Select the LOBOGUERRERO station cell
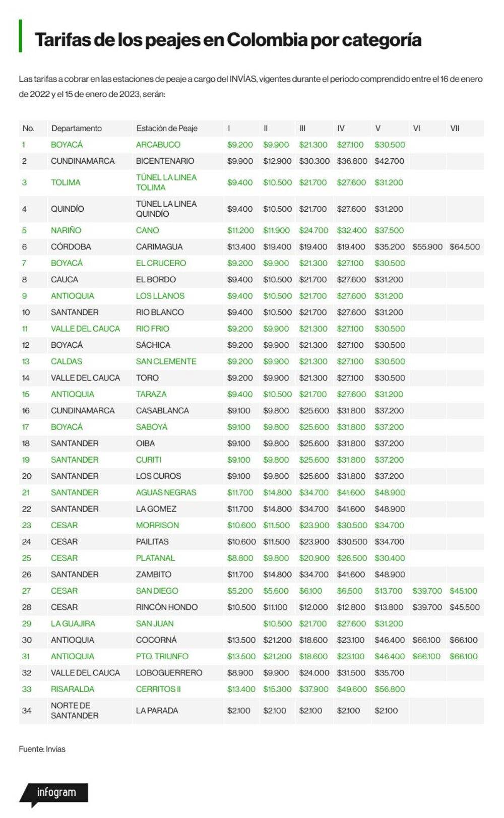 (x=169, y=673)
